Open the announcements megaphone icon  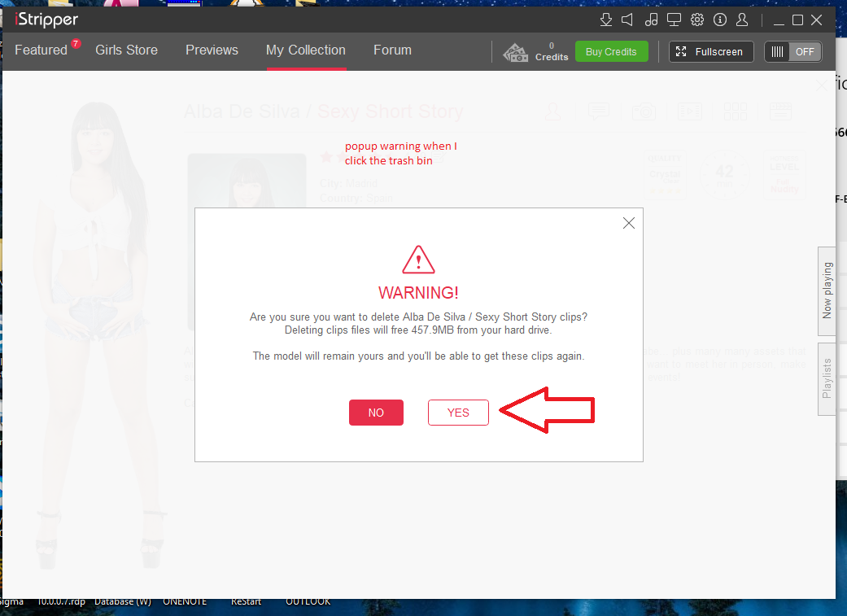pos(627,20)
